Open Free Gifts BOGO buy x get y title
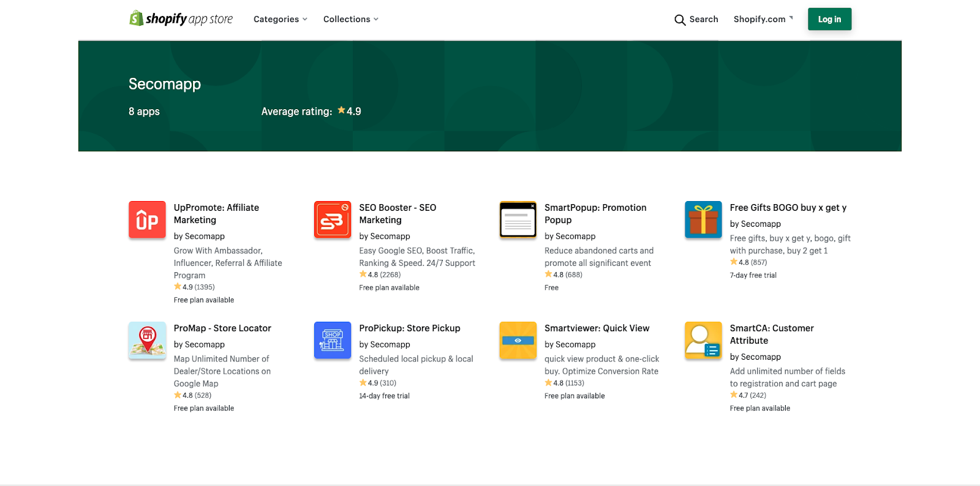 coord(788,208)
